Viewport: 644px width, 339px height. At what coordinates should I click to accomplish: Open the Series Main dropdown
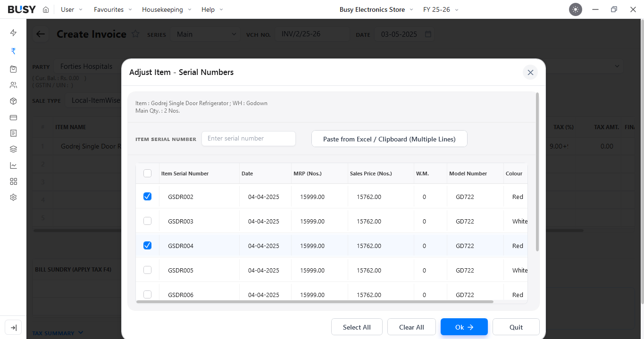[x=206, y=34]
